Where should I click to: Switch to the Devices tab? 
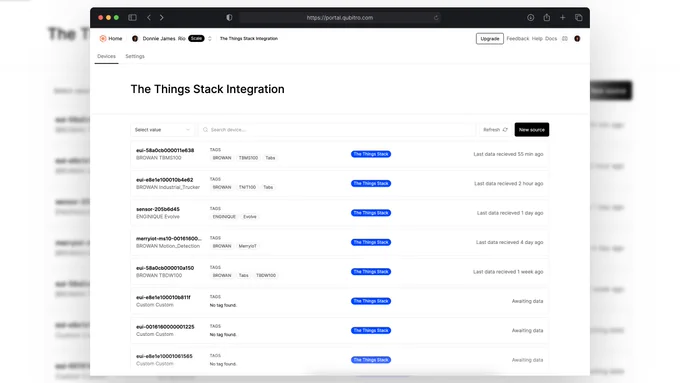[106, 56]
